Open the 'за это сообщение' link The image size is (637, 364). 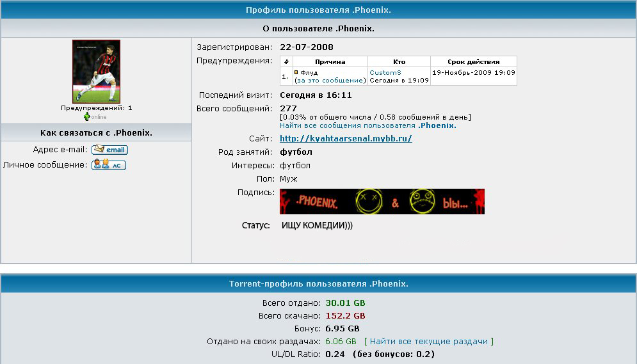click(x=330, y=81)
